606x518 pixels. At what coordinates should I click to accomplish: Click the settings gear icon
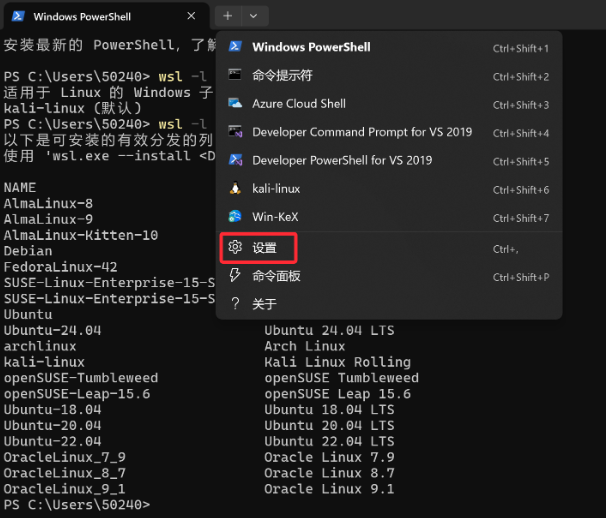[235, 247]
